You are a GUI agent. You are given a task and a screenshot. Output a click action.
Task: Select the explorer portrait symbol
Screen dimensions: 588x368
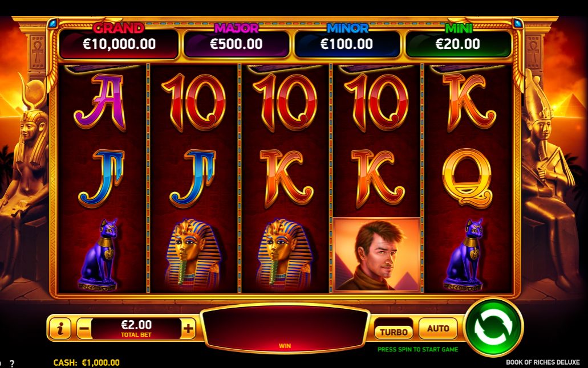[x=376, y=255]
